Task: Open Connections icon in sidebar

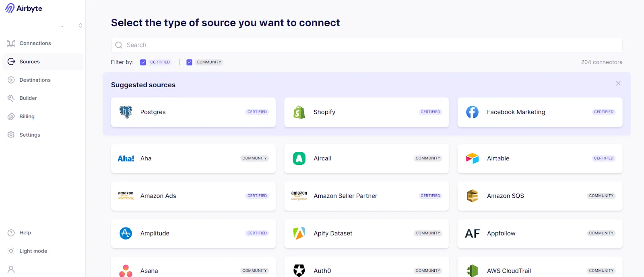Action: [x=11, y=43]
